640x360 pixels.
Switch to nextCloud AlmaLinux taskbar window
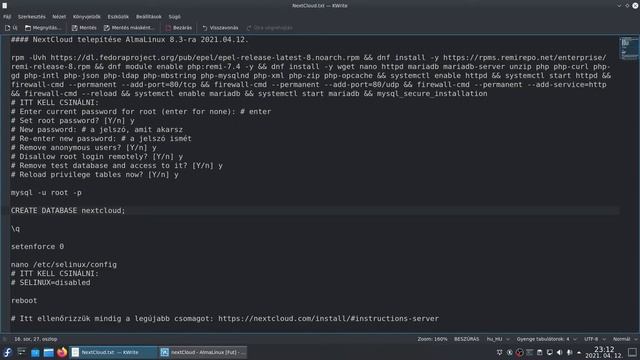pyautogui.click(x=203, y=352)
